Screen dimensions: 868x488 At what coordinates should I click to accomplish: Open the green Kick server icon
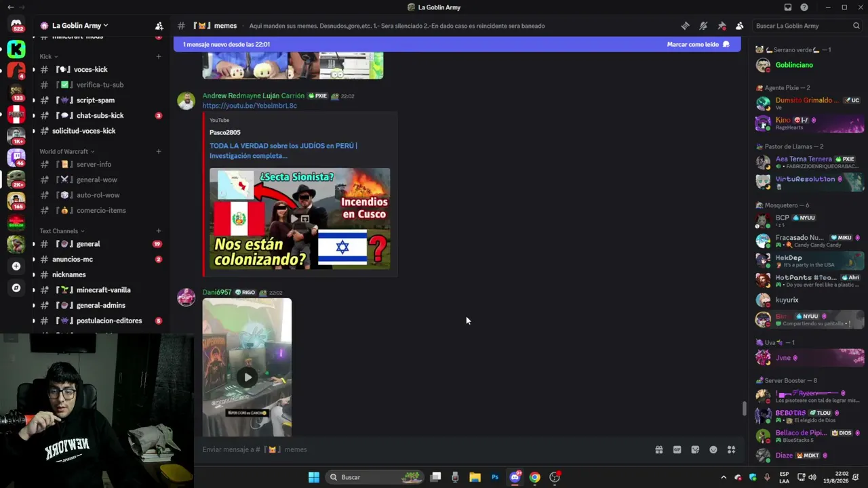pyautogui.click(x=16, y=49)
